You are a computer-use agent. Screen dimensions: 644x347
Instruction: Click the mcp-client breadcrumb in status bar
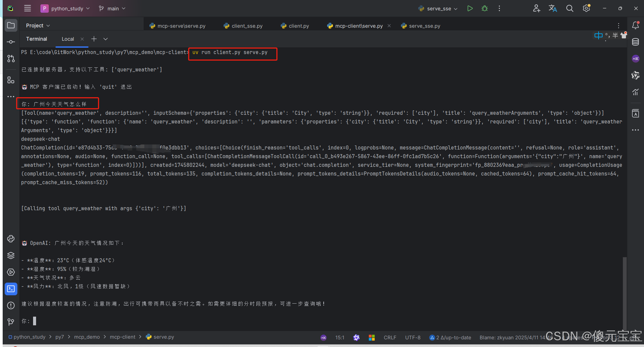click(x=123, y=337)
